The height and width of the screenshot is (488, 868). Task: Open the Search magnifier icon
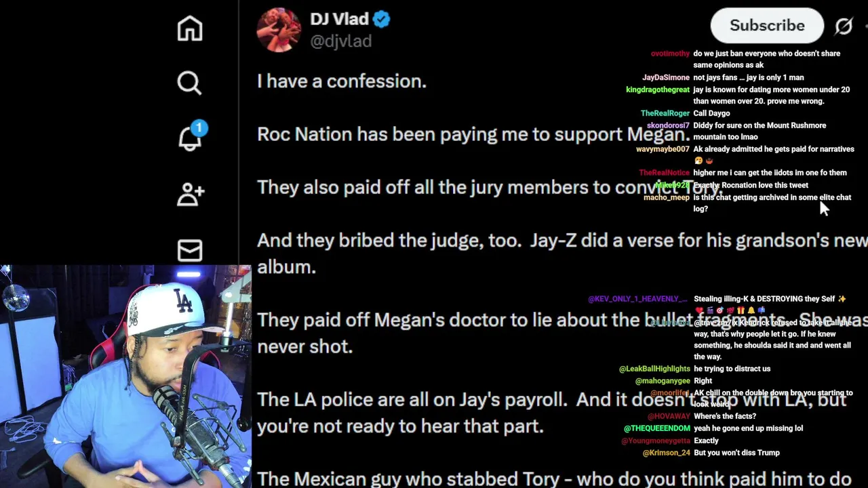pyautogui.click(x=190, y=83)
